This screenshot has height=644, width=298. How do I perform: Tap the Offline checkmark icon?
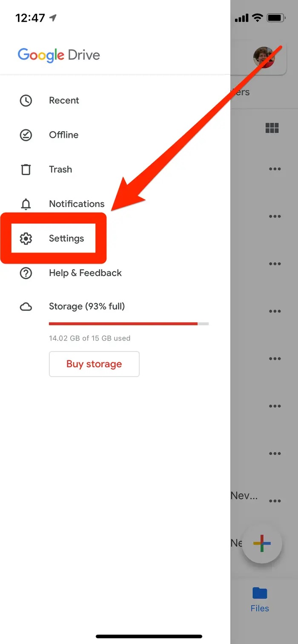(x=26, y=135)
